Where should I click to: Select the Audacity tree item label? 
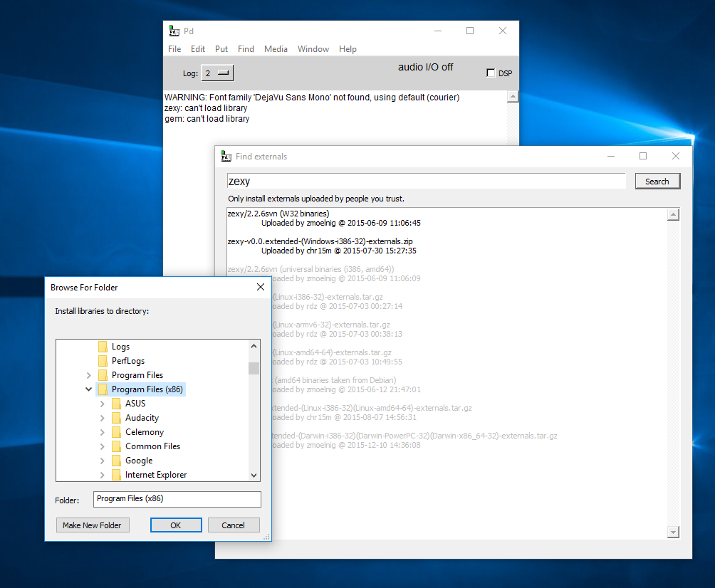click(x=142, y=418)
